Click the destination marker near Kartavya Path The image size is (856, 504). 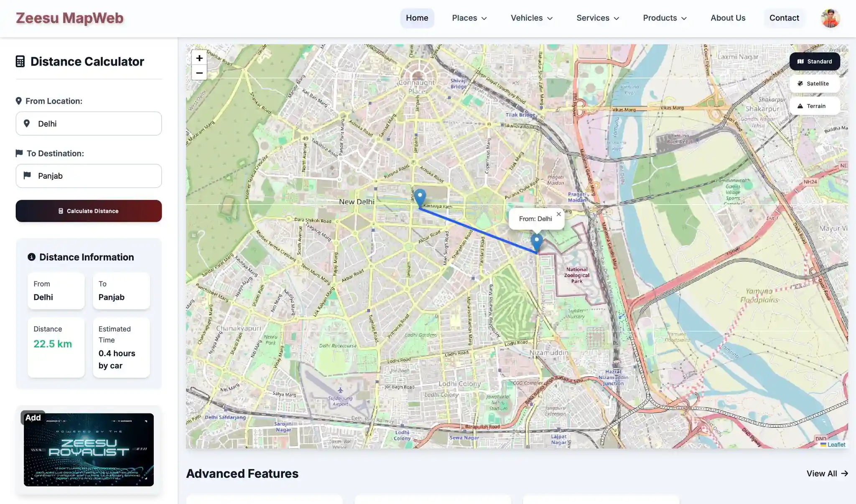[x=420, y=198]
